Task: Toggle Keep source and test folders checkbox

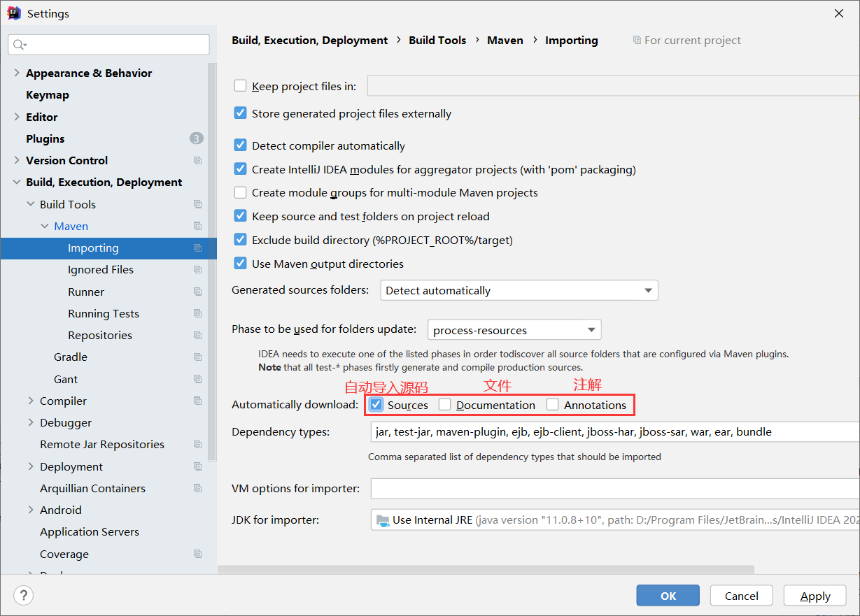Action: (x=240, y=216)
